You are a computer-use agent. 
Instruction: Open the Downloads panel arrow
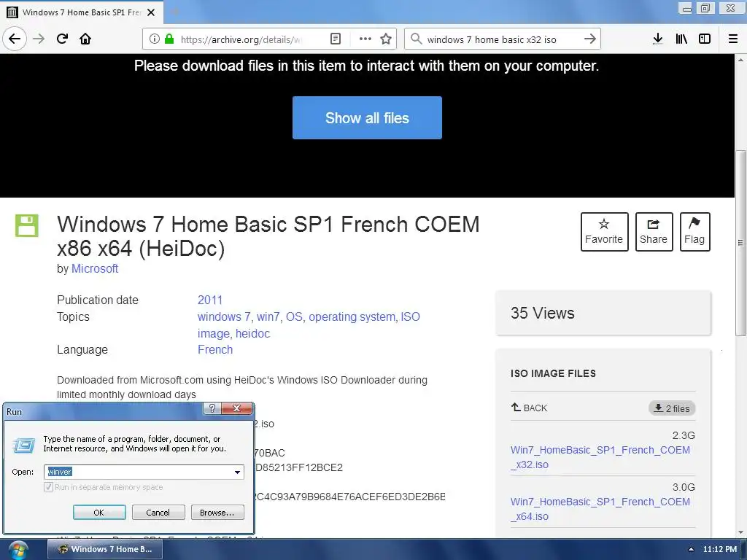coord(658,39)
